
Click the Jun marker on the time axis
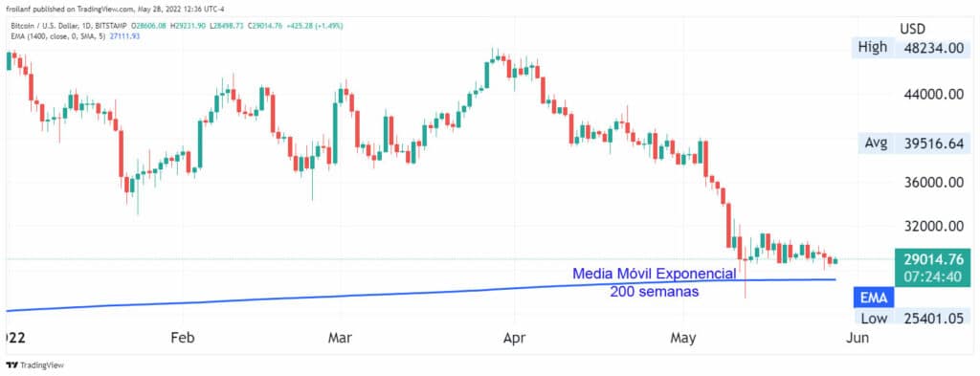tap(857, 338)
